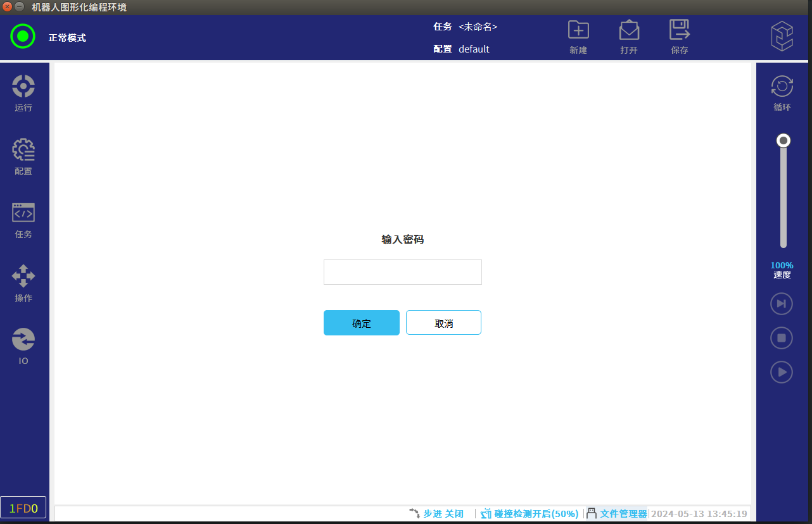This screenshot has width=812, height=524.
Task: Open the IO panel icon
Action: pyautogui.click(x=23, y=340)
